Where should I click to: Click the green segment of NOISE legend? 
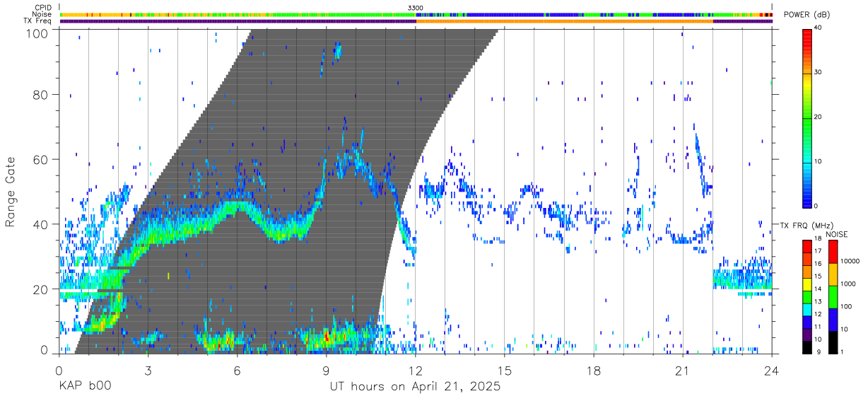[x=833, y=297]
